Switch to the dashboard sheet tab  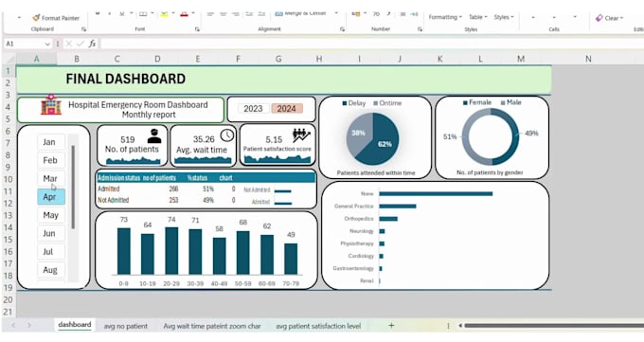[75, 325]
